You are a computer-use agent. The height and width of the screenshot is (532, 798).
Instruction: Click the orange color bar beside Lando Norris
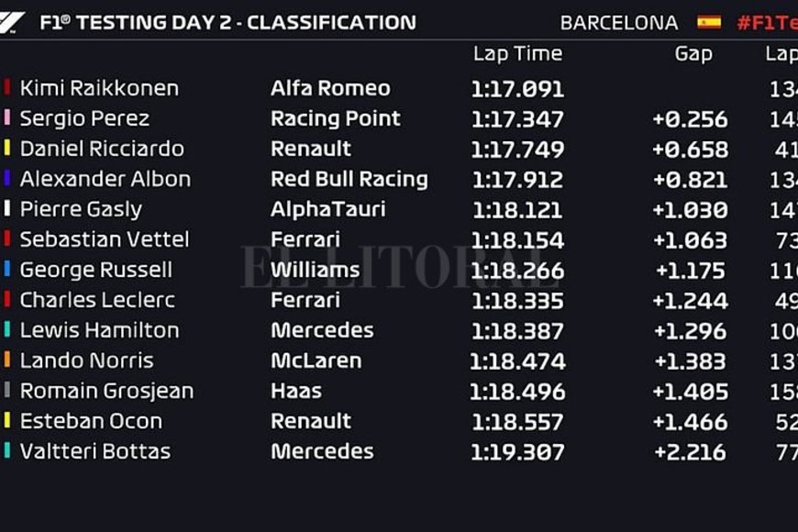pyautogui.click(x=7, y=360)
